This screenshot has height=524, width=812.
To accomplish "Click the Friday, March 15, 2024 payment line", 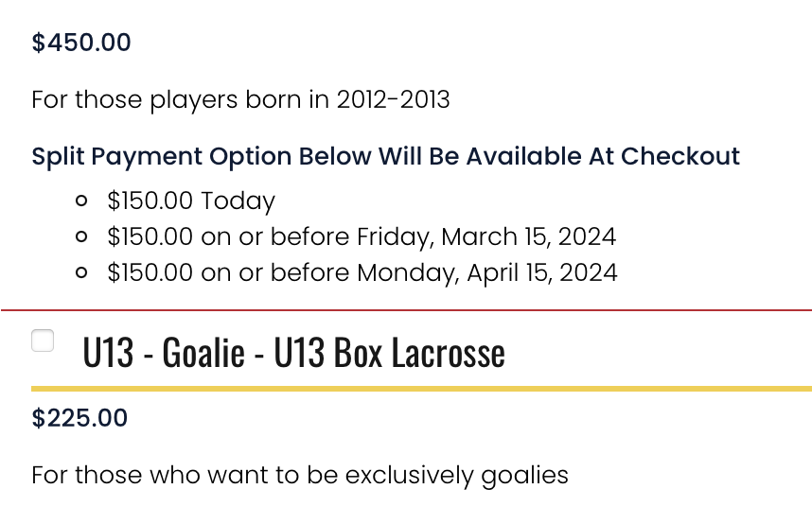I will [x=362, y=236].
